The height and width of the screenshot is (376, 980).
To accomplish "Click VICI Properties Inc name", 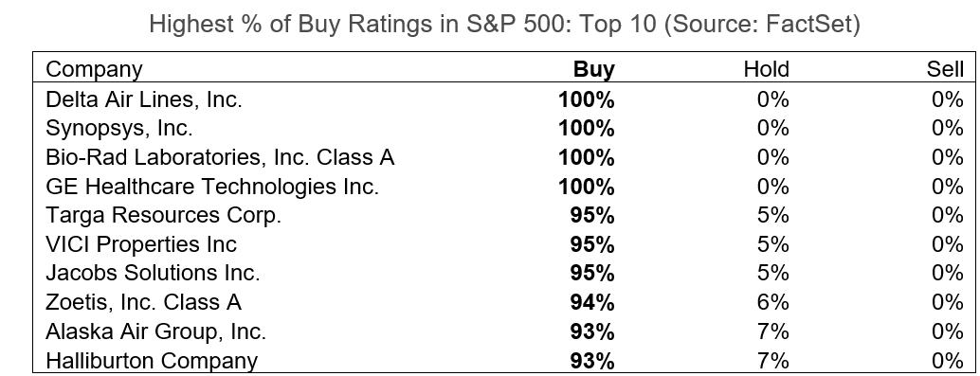I will pos(141,243).
